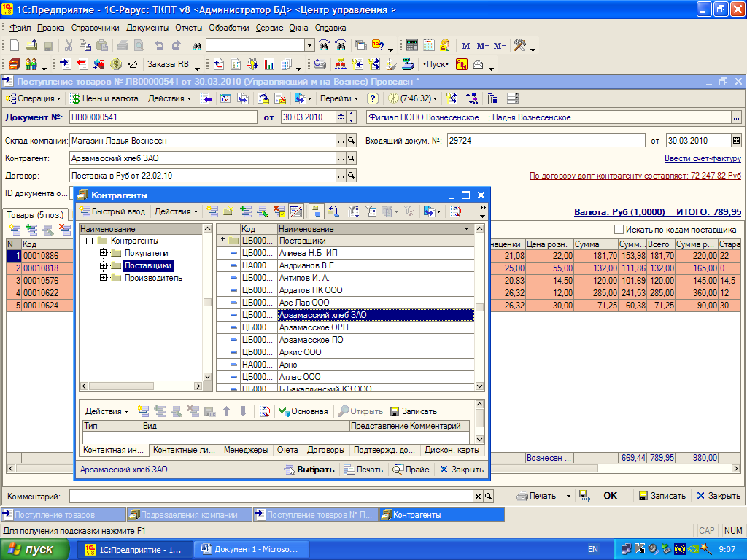The height and width of the screenshot is (560, 747).
Task: Click the binoculars search icon
Action: coord(197,46)
